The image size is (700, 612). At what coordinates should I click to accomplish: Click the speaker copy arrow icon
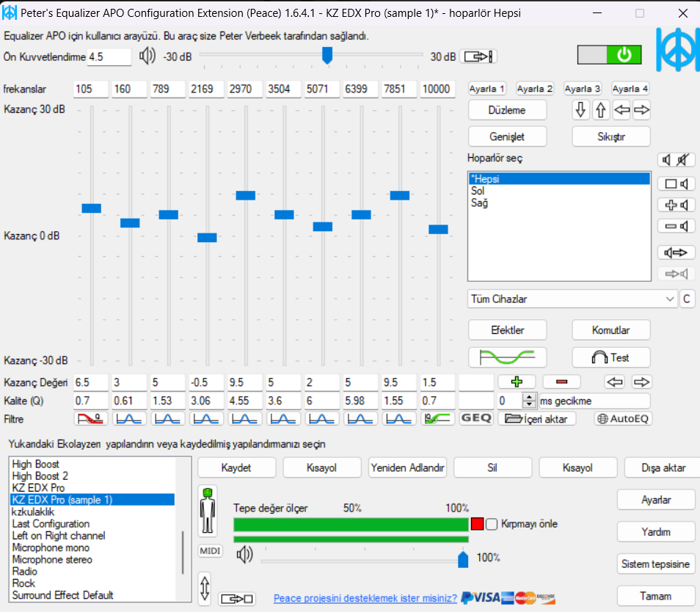point(676,252)
